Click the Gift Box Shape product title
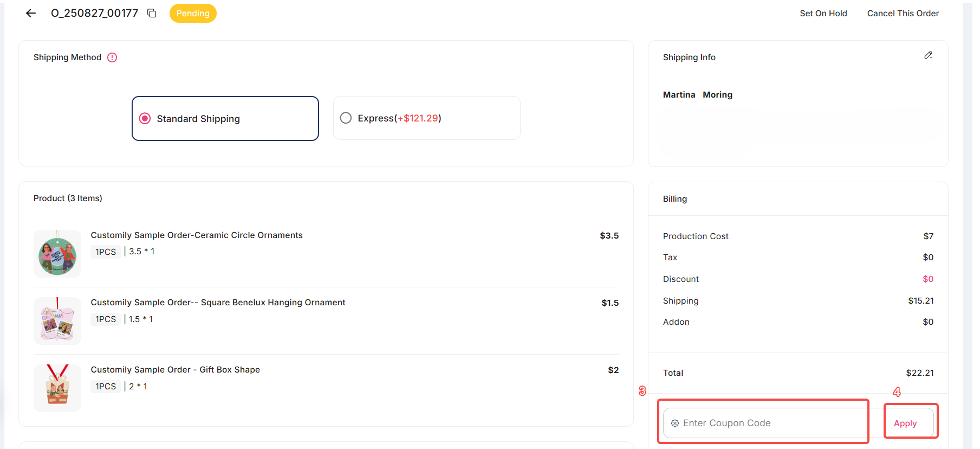This screenshot has width=980, height=449. tap(175, 370)
